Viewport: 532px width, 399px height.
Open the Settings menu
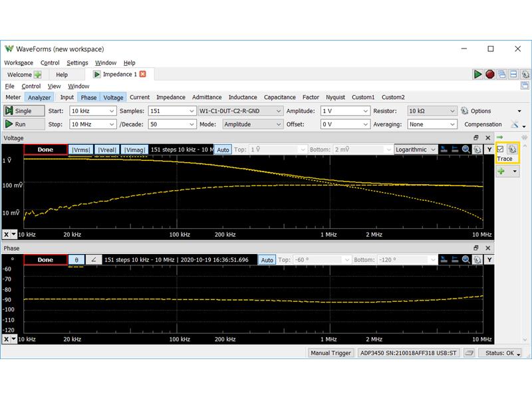coord(77,63)
